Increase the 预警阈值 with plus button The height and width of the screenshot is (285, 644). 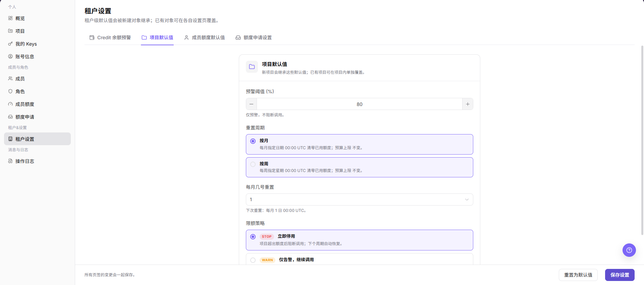point(468,104)
